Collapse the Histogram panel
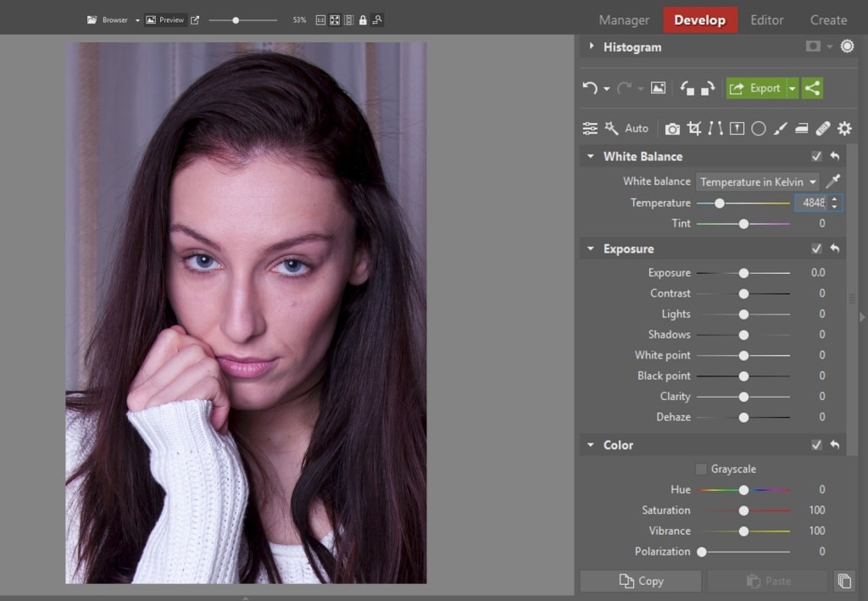The image size is (868, 601). click(591, 47)
